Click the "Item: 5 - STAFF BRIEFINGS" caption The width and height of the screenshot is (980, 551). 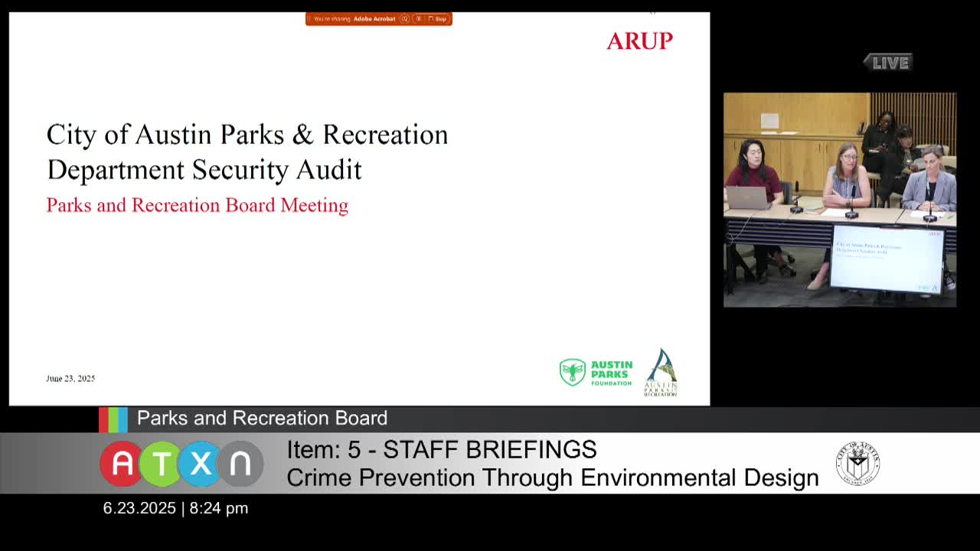[442, 449]
